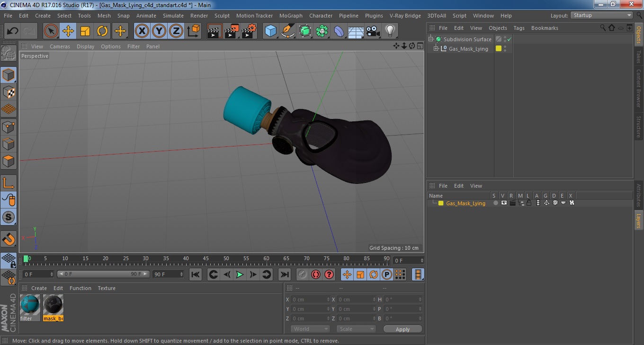Click the 90 F end frame field
This screenshot has height=345, width=644.
(168, 274)
